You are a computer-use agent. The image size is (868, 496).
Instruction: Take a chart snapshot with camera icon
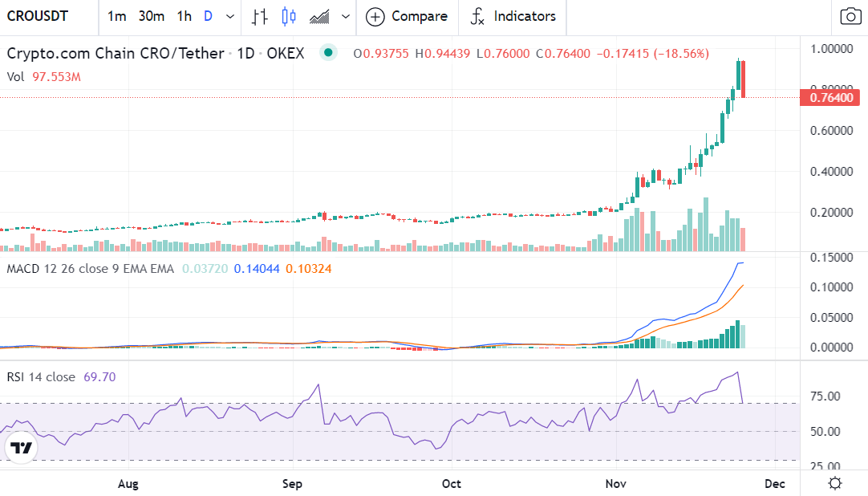pyautogui.click(x=850, y=17)
